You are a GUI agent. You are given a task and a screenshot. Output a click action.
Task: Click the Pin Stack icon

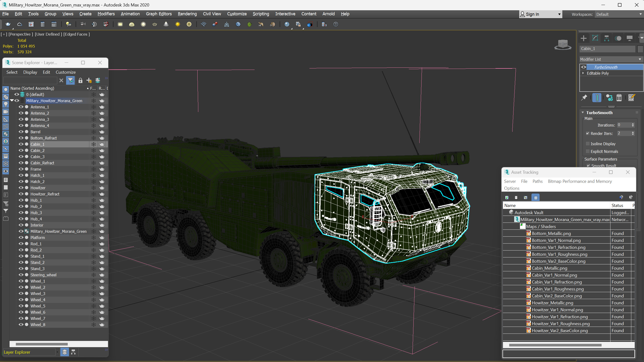tap(584, 98)
